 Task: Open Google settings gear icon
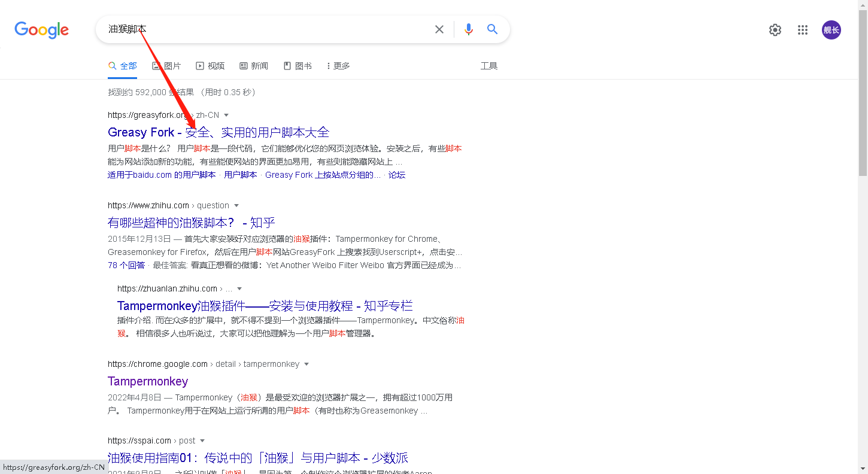pos(775,30)
